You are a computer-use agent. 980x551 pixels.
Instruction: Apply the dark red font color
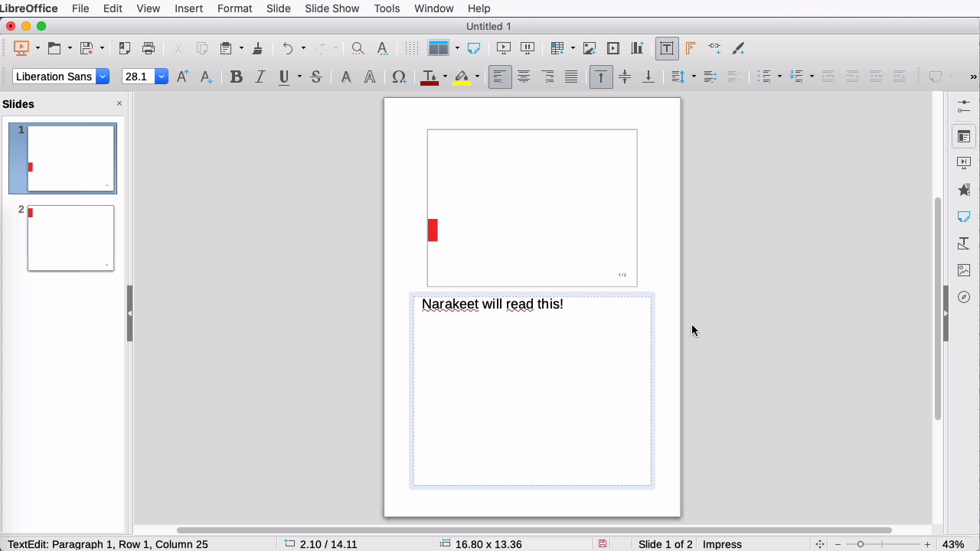coord(430,77)
